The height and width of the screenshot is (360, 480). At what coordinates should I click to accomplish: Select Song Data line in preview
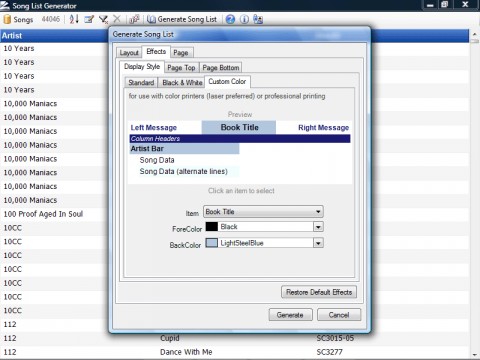point(157,160)
